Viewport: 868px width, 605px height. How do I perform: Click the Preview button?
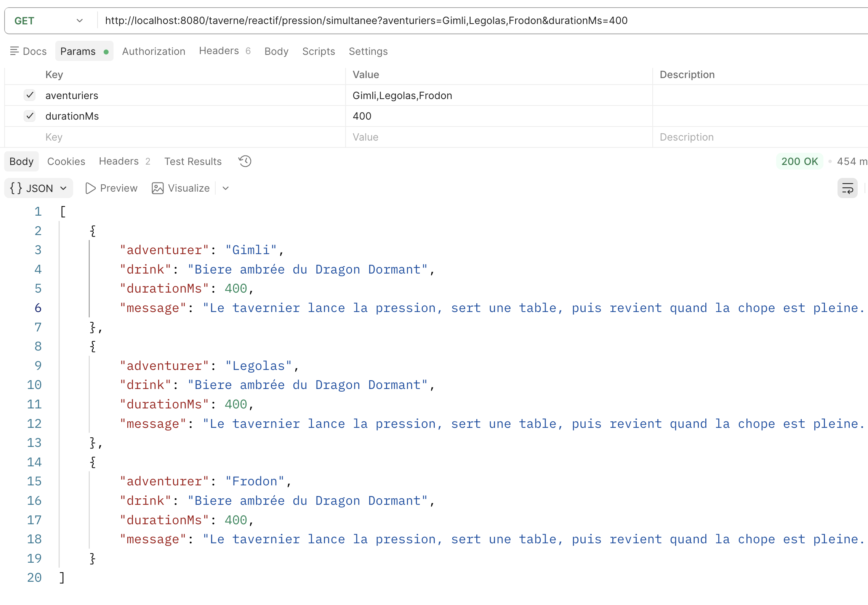coord(111,188)
